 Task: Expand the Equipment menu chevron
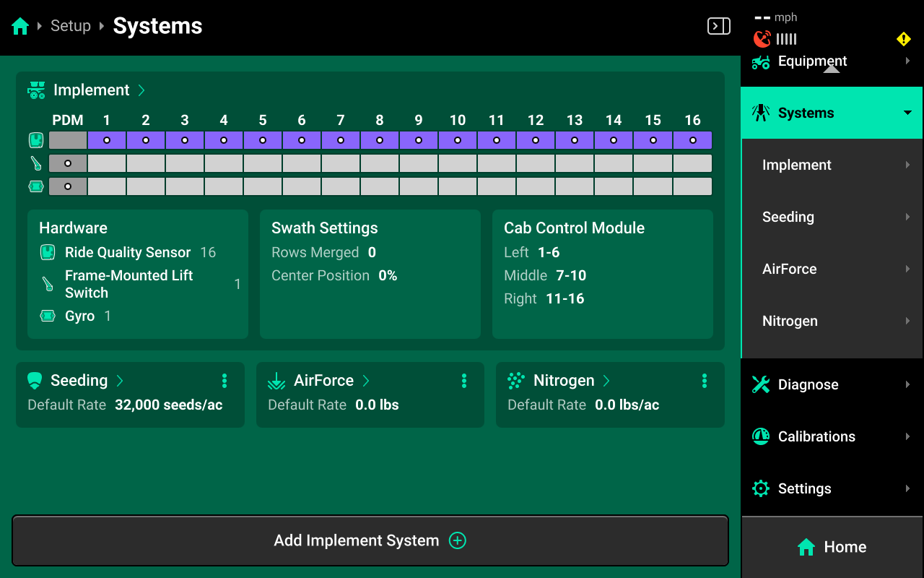(908, 61)
